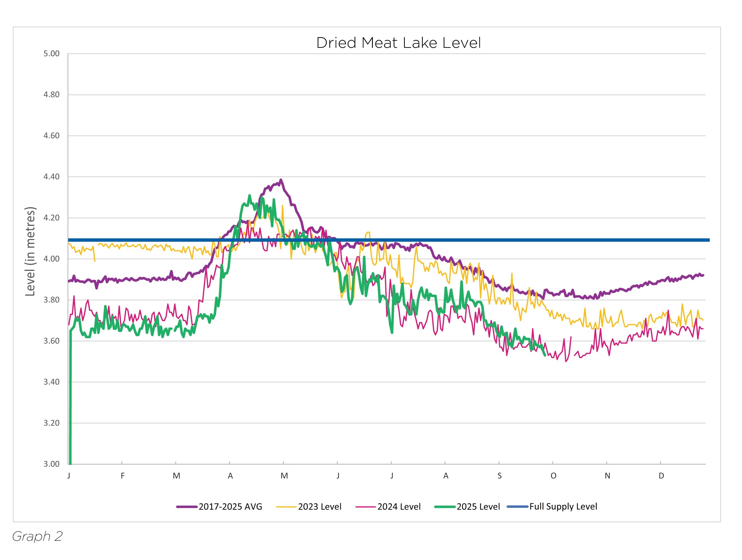
Task: Click the D month label on x-axis
Action: click(x=661, y=476)
